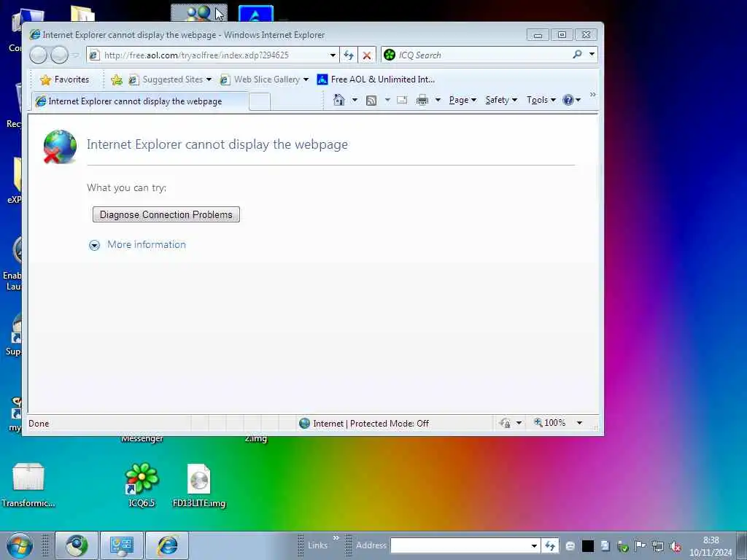Open Web Slice Gallery link
747x560 pixels.
pos(264,79)
